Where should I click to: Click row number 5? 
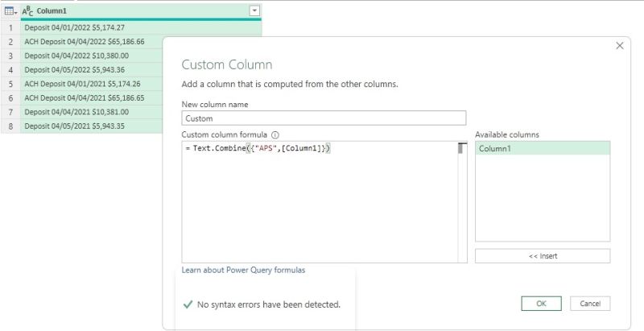(x=10, y=84)
